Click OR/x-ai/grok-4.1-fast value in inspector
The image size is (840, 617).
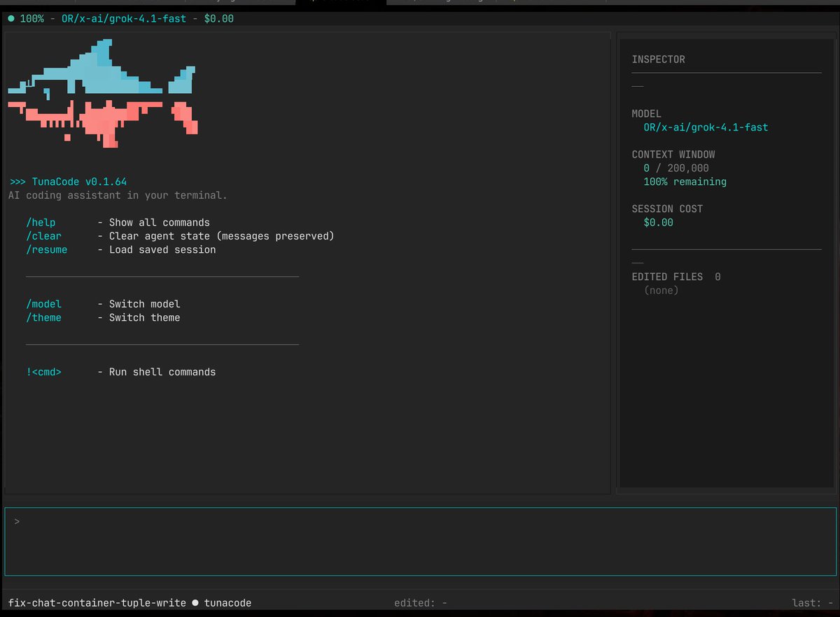[x=706, y=127]
